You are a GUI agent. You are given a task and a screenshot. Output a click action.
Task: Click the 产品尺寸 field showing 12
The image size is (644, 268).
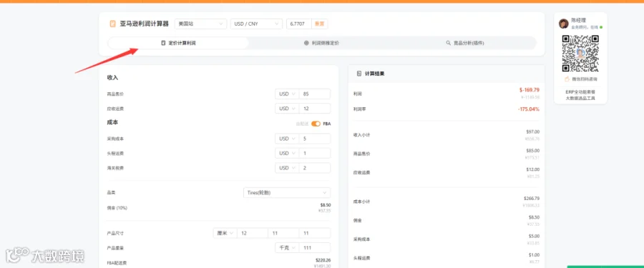coord(253,233)
